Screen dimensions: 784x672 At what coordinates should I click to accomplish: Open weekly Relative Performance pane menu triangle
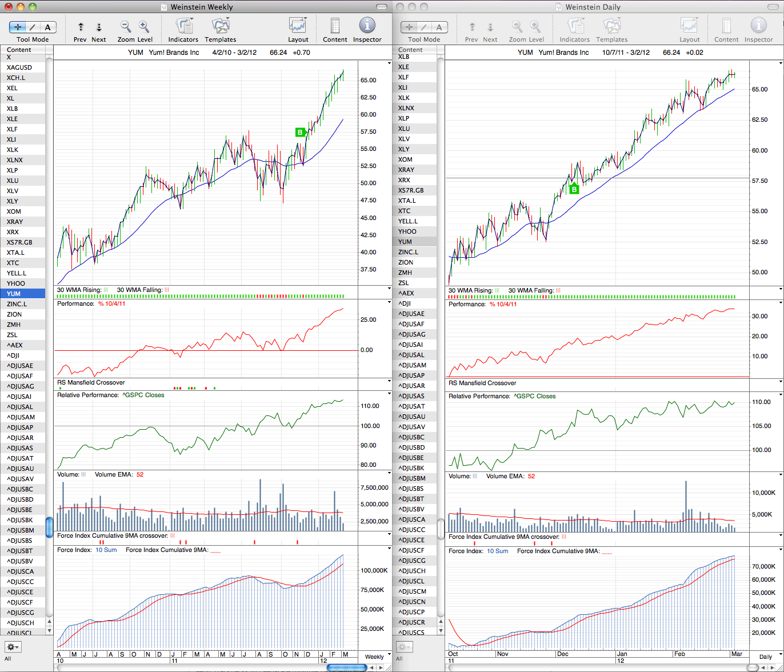coord(390,395)
